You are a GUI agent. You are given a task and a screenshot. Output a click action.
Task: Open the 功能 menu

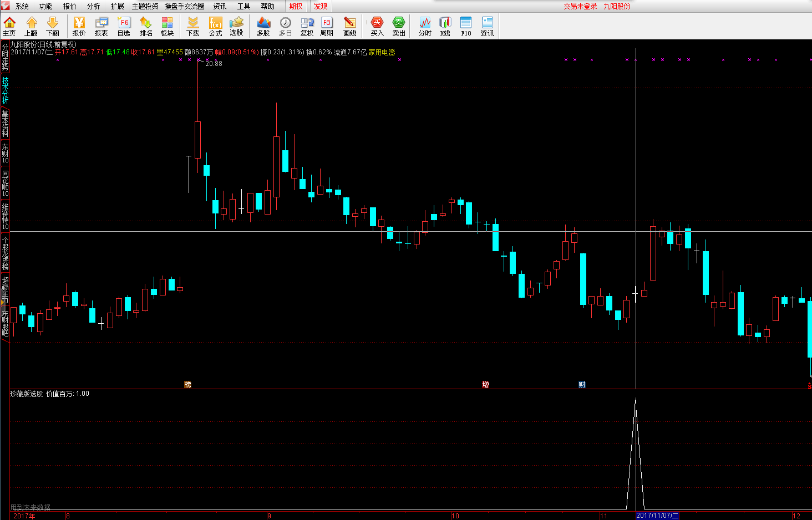(46, 6)
